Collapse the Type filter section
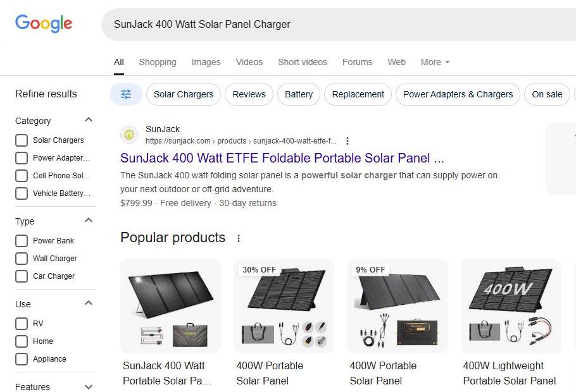 pos(89,221)
